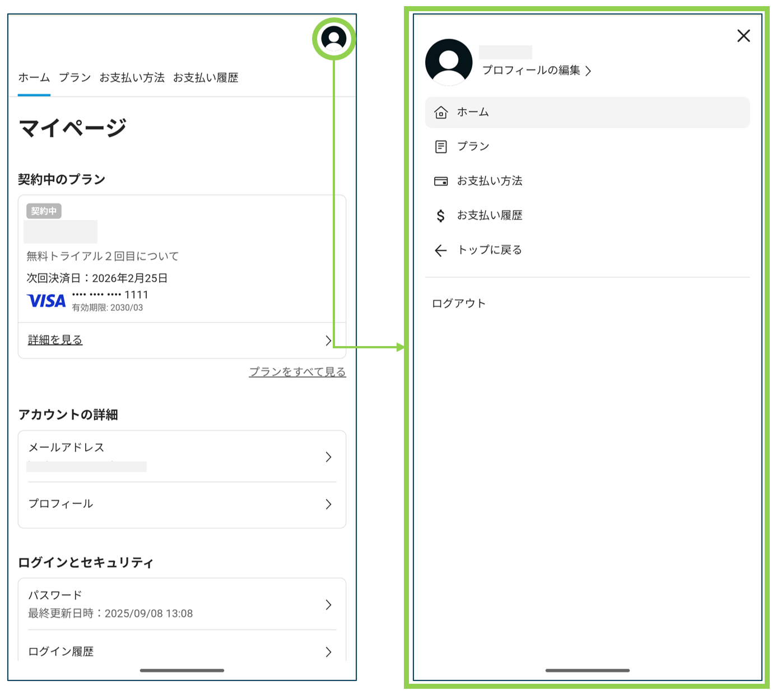
Task: Switch to the お支払い方法 tab
Action: (x=132, y=78)
